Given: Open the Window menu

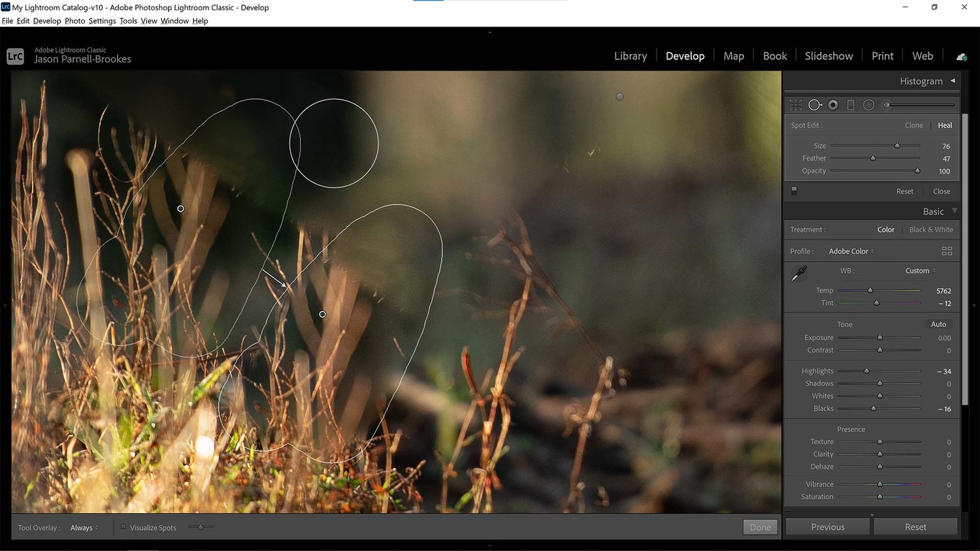Looking at the screenshot, I should click(x=174, y=21).
